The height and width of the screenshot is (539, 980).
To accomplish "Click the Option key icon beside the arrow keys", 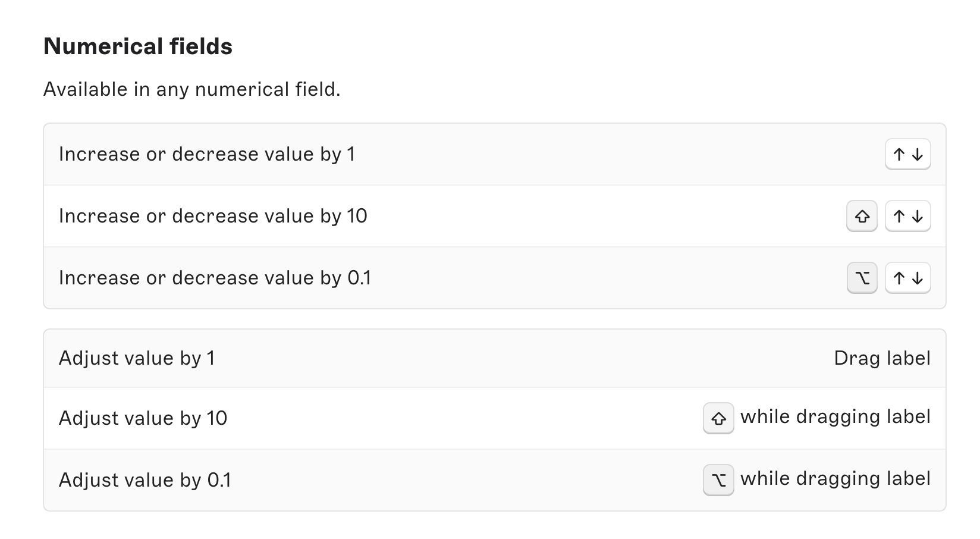I will click(x=862, y=278).
